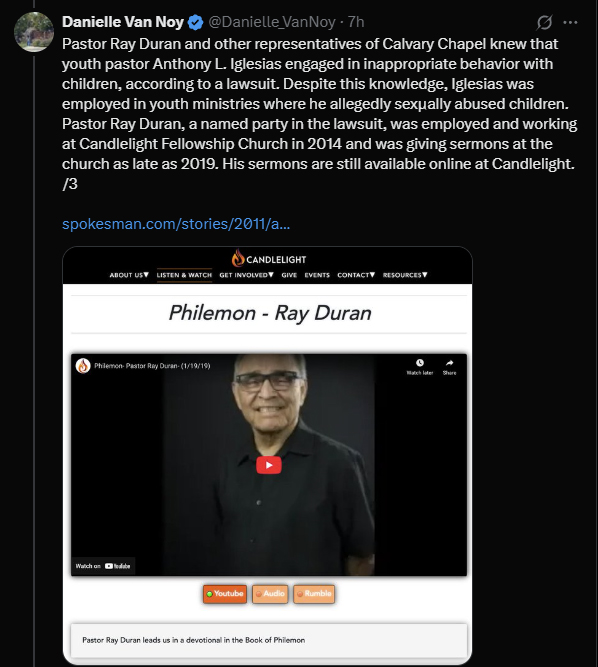Click the Candlelight flame logo

(x=238, y=258)
